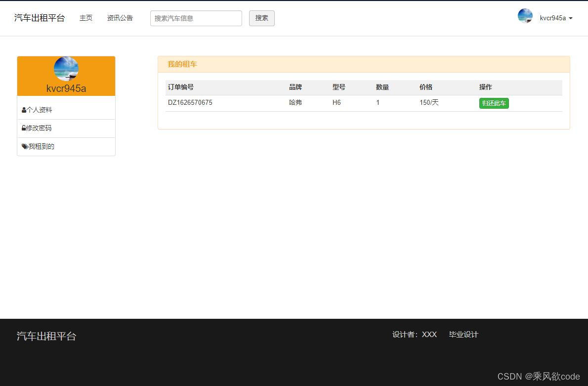Open the caret arrow next to kvcr945a

coord(571,19)
